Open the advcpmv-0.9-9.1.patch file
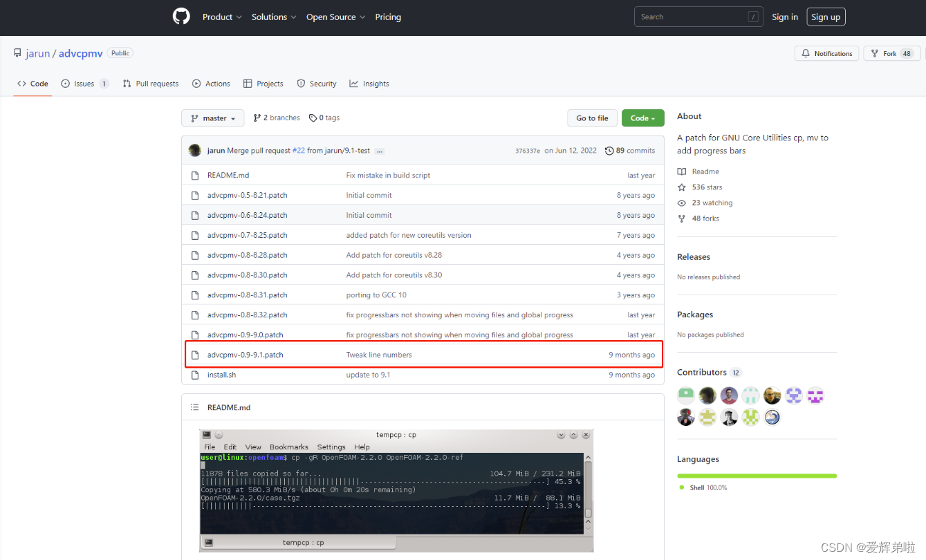Image resolution: width=926 pixels, height=560 pixels. [x=246, y=355]
